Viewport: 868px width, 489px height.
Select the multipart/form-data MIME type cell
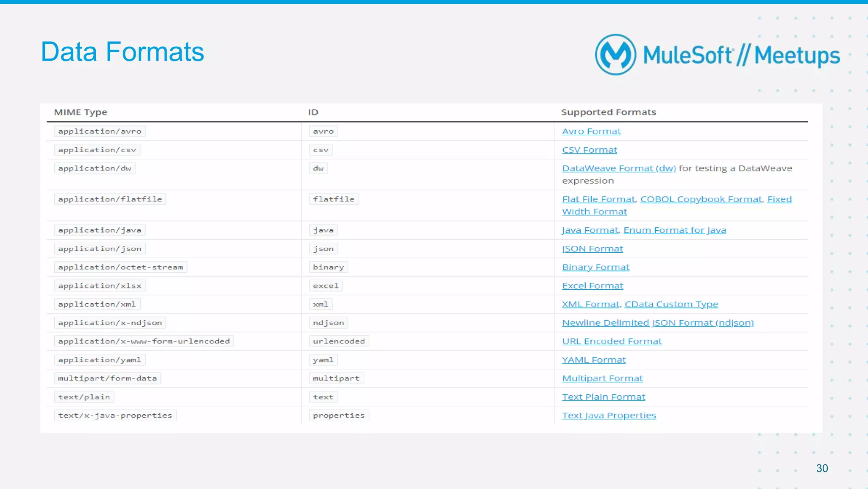107,378
